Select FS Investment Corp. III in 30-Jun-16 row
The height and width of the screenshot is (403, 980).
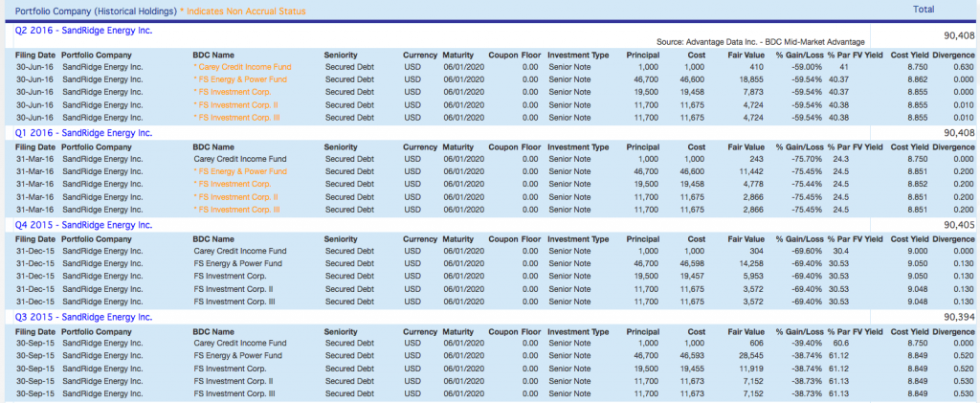[x=235, y=117]
